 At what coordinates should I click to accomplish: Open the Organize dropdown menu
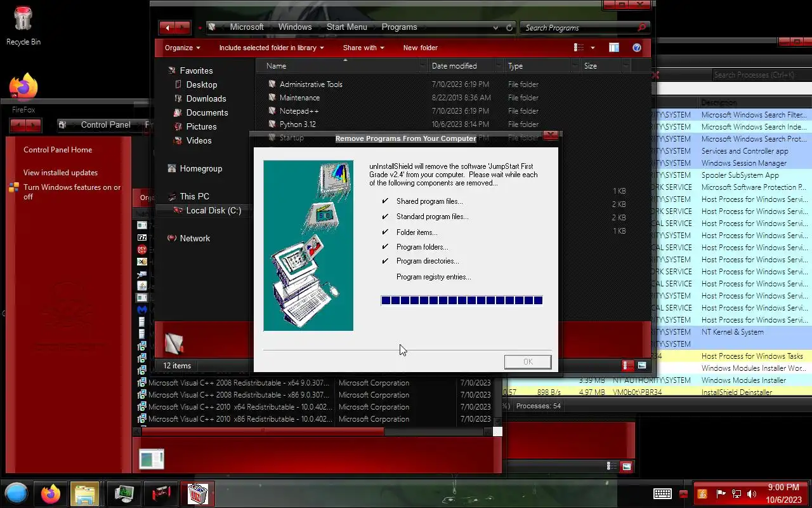182,48
